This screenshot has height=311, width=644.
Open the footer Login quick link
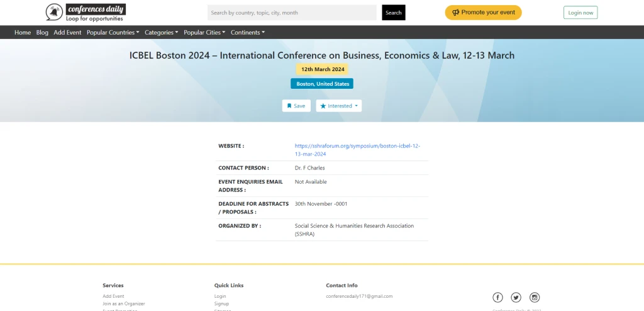coord(220,296)
